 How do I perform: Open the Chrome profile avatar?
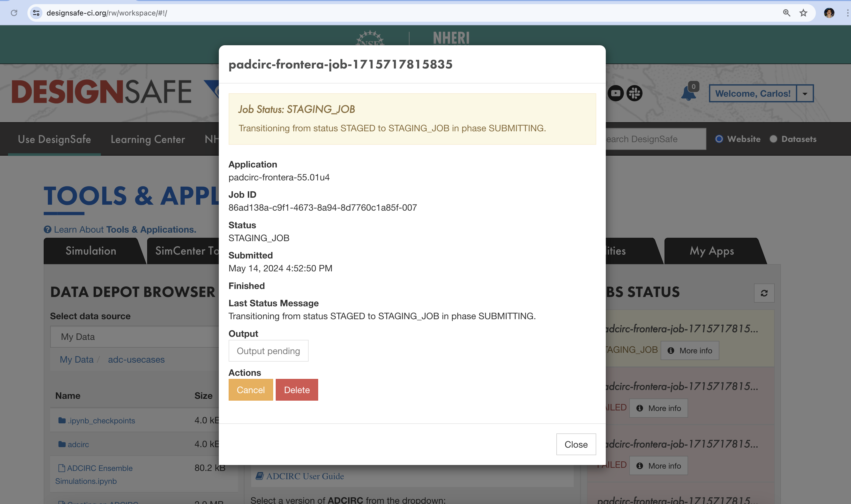829,13
